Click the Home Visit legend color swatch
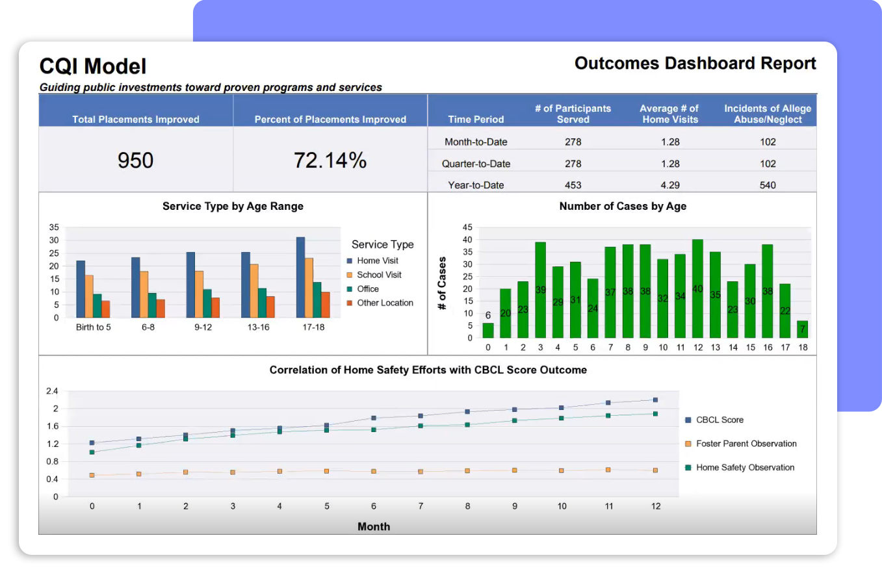882x588 pixels. click(x=350, y=261)
